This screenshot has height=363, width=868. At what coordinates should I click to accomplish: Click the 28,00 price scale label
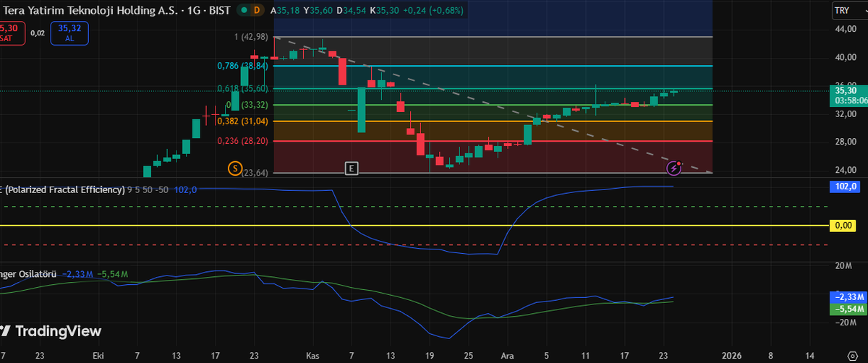click(x=845, y=142)
